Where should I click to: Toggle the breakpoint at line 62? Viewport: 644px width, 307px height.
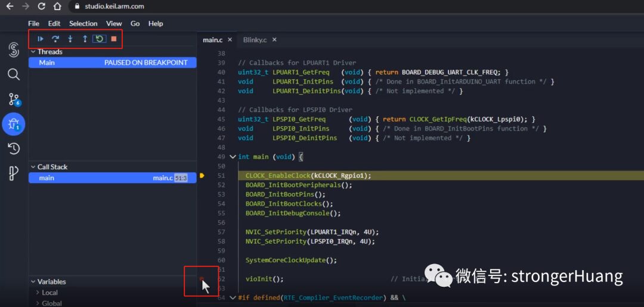click(202, 279)
